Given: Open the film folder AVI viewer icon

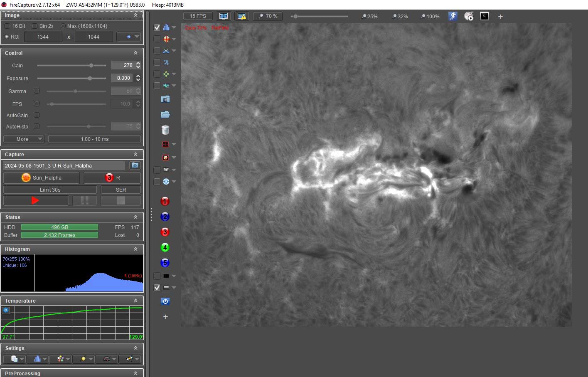Looking at the screenshot, I should click(x=165, y=99).
